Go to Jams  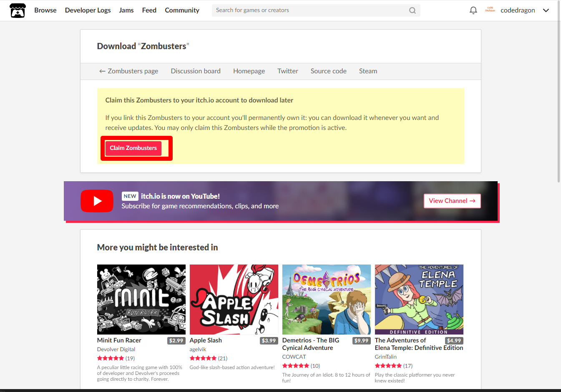point(126,10)
